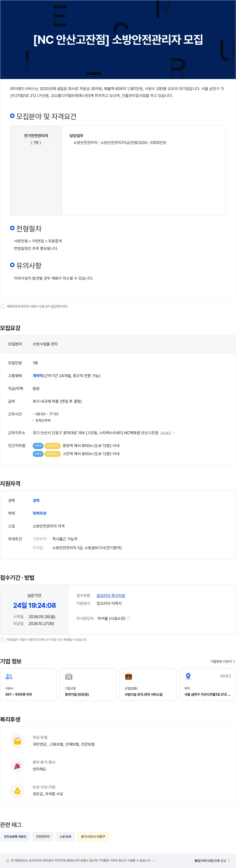Select the 일학습병행 채용관 tag
236x868 pixels.
[x=15, y=837]
